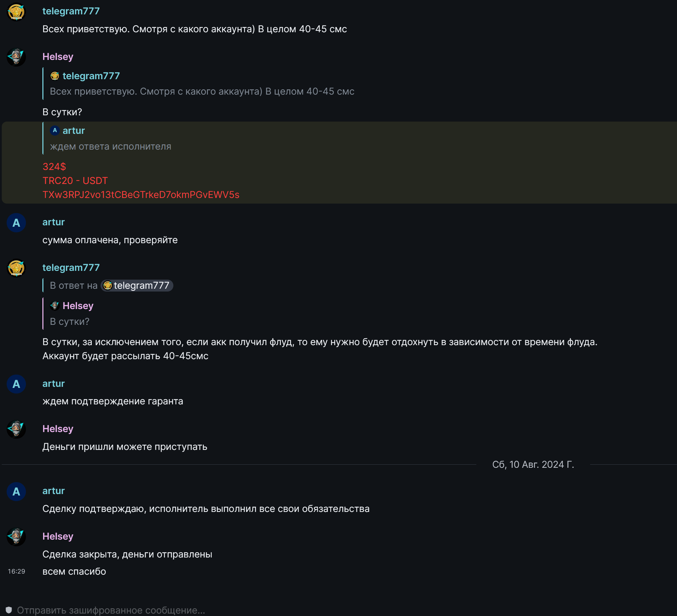Viewport: 677px width, 616px height.
Task: Click artur's avatar beside "сумма оплачена, проверяйте"
Action: [x=16, y=223]
